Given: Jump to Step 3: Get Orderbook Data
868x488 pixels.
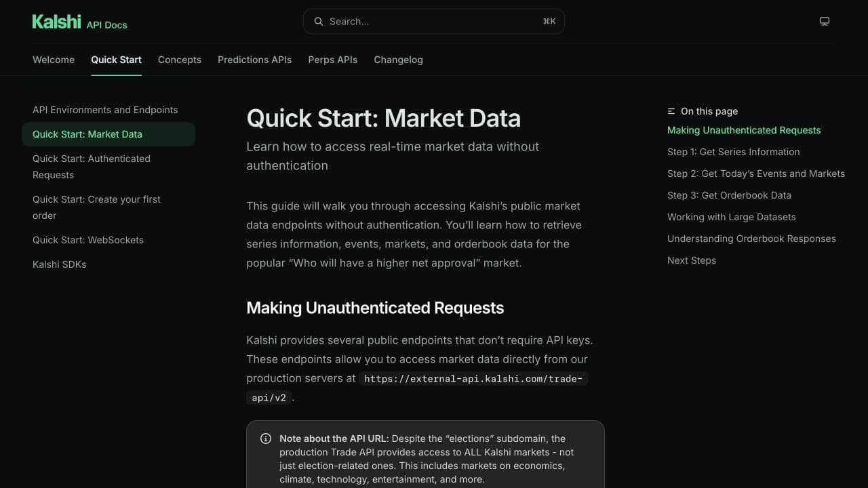Looking at the screenshot, I should [x=729, y=195].
